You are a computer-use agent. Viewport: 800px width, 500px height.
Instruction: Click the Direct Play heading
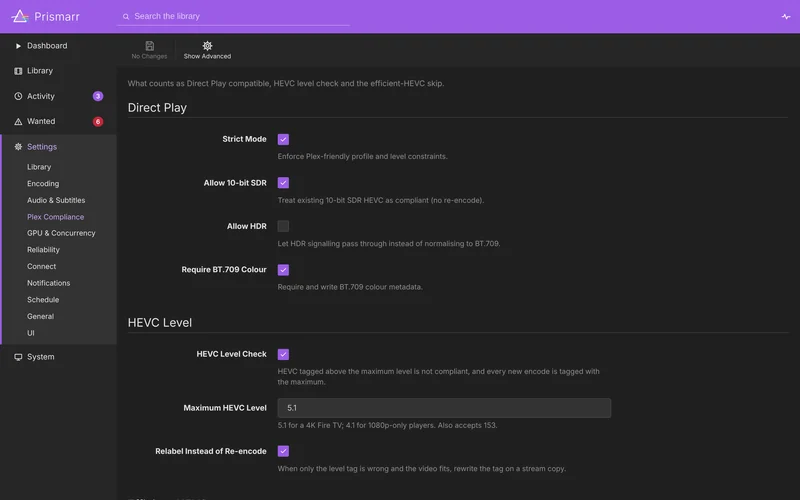pyautogui.click(x=157, y=108)
